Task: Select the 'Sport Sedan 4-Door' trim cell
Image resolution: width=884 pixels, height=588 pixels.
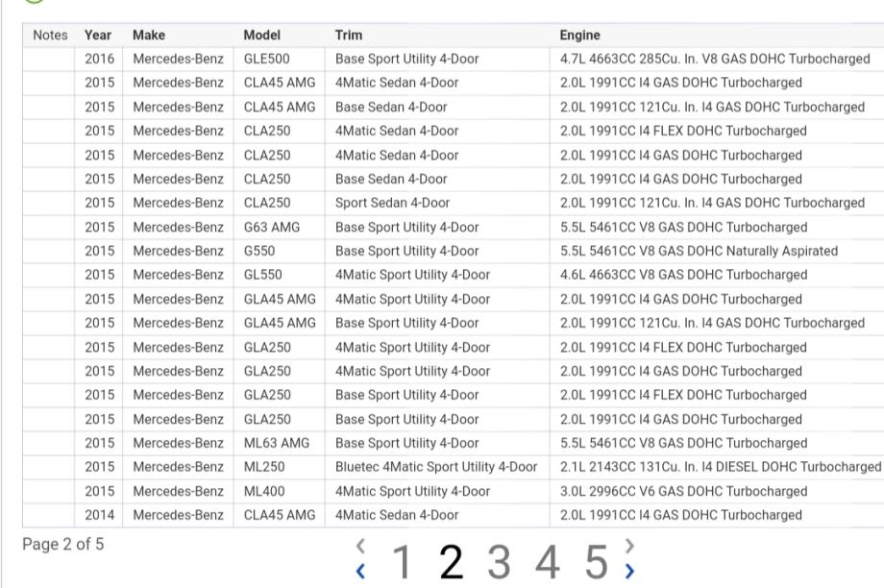Action: [x=437, y=203]
